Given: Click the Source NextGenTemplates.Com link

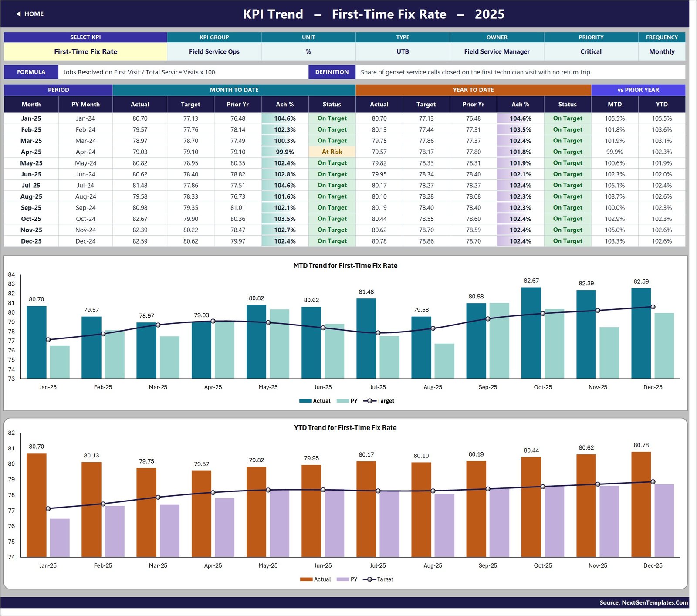Looking at the screenshot, I should point(643,602).
